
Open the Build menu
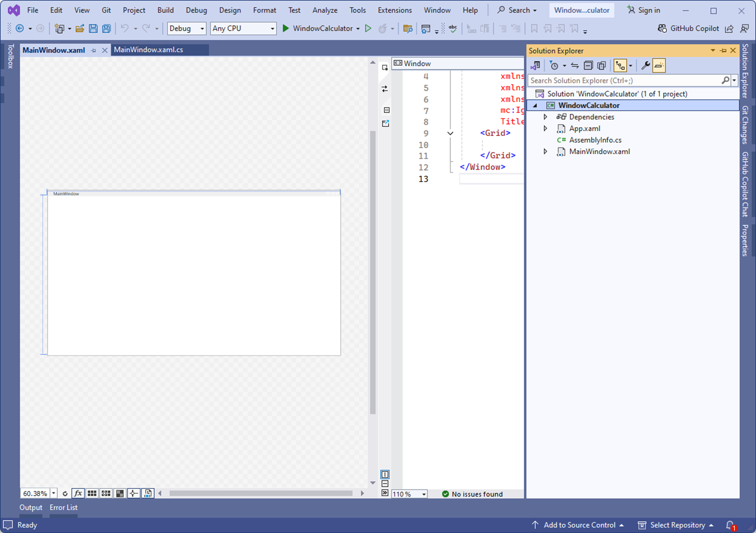(165, 10)
